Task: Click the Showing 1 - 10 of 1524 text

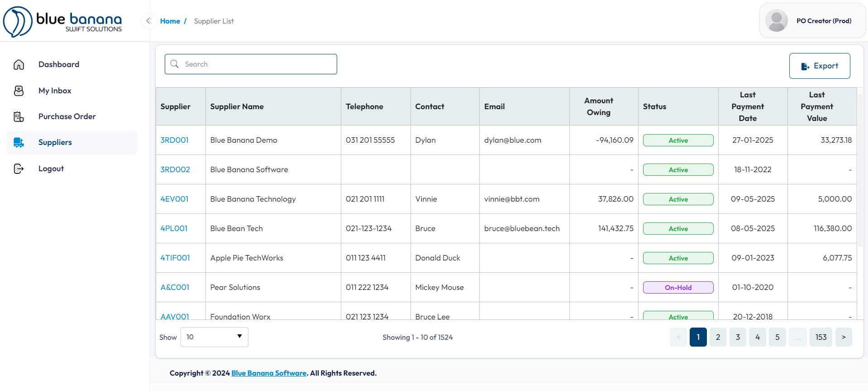Action: pyautogui.click(x=418, y=337)
